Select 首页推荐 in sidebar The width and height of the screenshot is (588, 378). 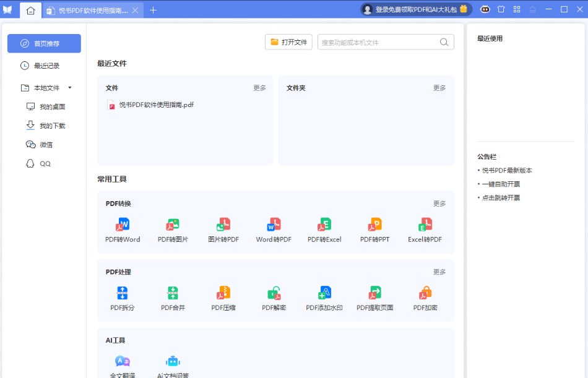[x=44, y=43]
